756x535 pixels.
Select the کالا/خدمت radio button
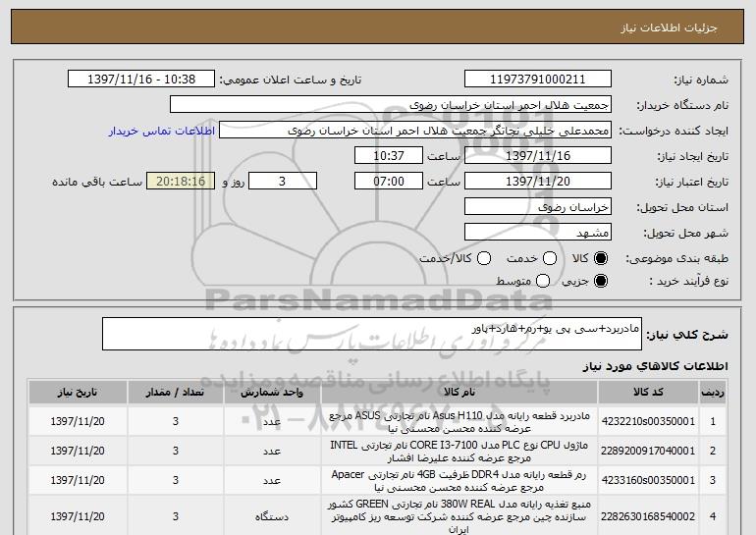(484, 258)
